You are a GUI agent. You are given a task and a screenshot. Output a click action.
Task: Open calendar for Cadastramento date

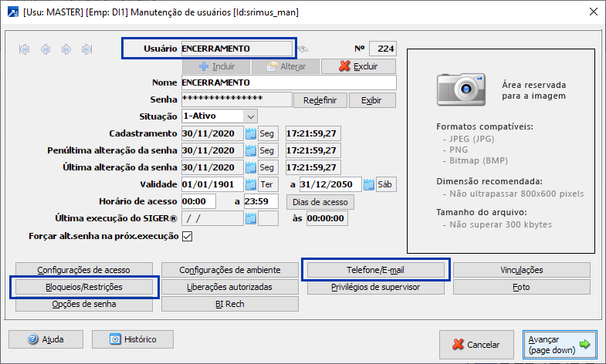click(x=250, y=133)
